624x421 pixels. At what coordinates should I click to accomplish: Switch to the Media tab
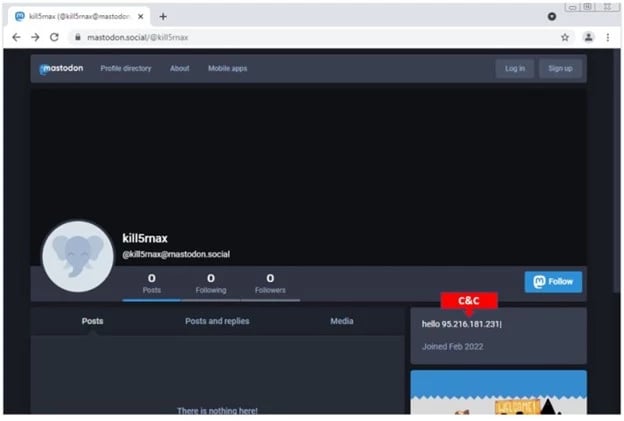coord(341,321)
